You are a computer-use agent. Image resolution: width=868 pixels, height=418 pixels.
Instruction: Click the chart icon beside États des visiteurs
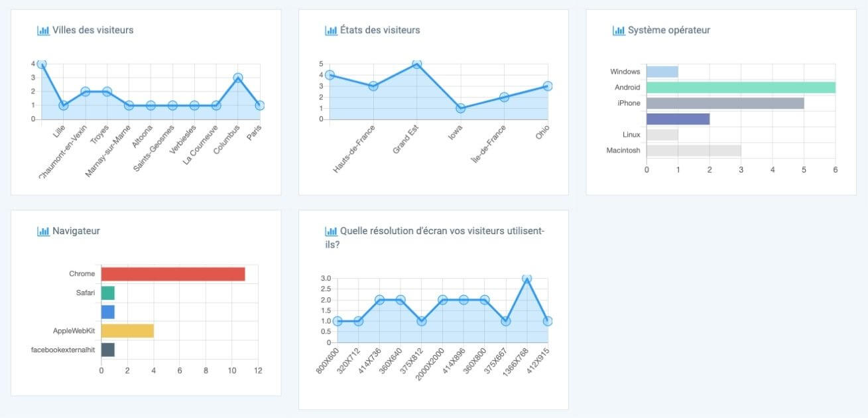coord(331,30)
